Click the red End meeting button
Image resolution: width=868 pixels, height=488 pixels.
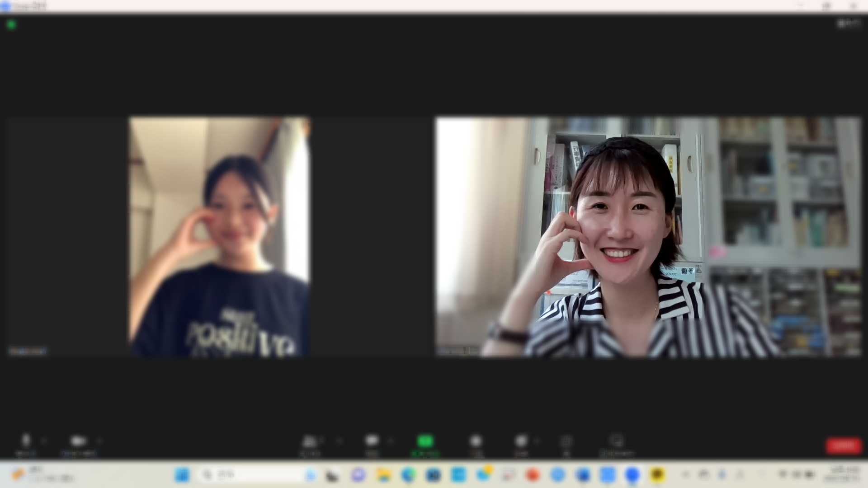tap(843, 446)
